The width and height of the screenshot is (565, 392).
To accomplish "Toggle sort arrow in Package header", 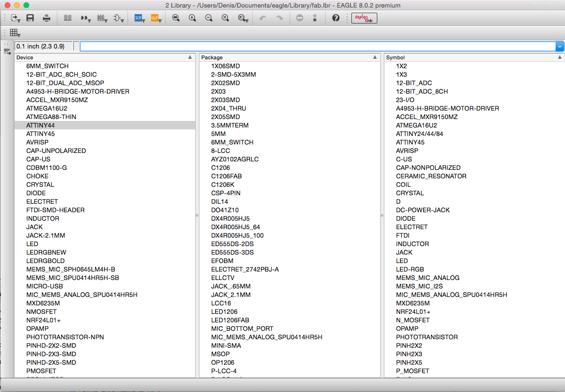I will [375, 57].
